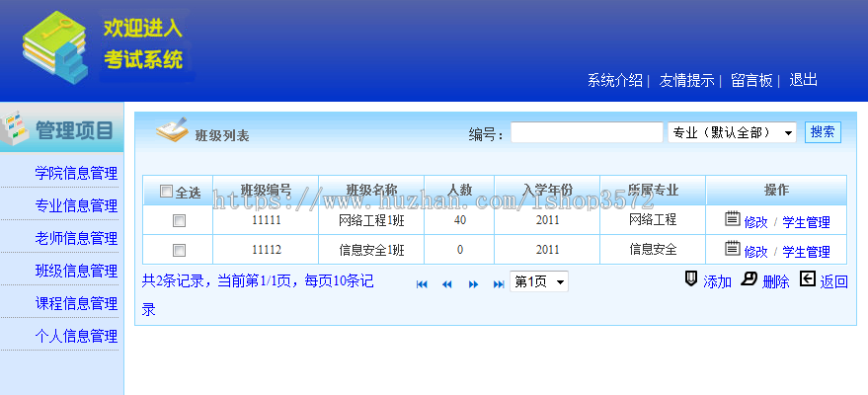Click the 班级名称 column header
This screenshot has height=395, width=868.
(371, 191)
